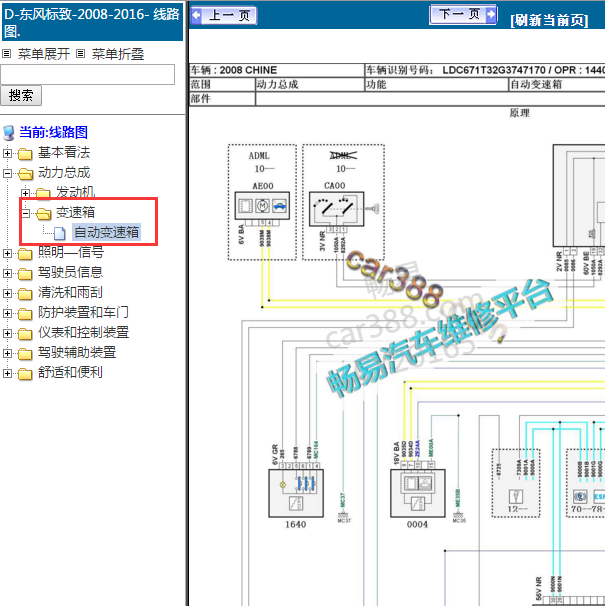The width and height of the screenshot is (605, 606).
Task: Expand the 清洗和雨刮 tree node
Action: pyautogui.click(x=7, y=294)
